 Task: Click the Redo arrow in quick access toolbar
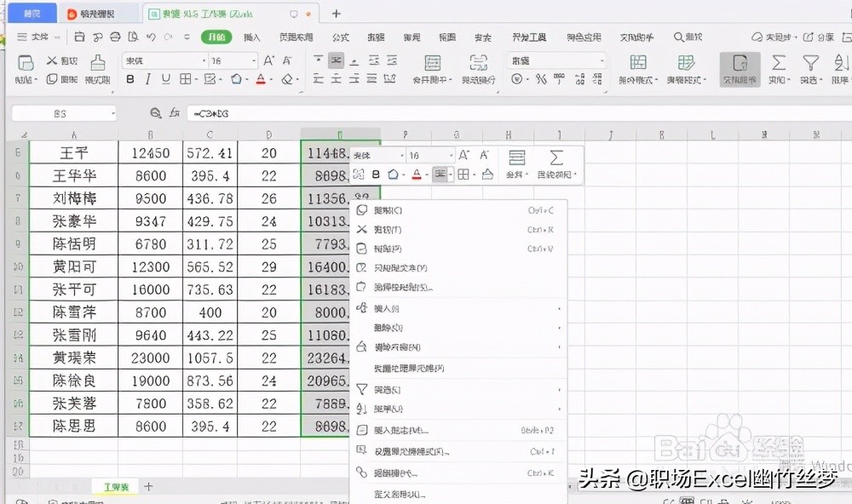pos(169,37)
